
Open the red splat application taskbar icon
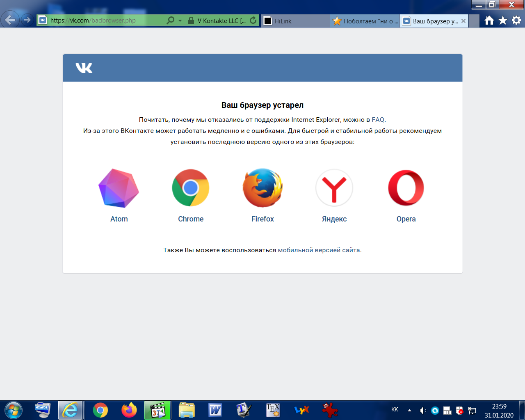coord(330,410)
